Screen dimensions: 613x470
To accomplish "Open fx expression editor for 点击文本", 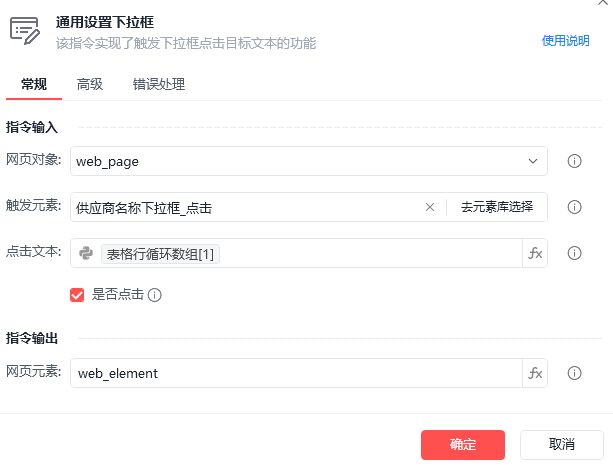I will (x=535, y=253).
